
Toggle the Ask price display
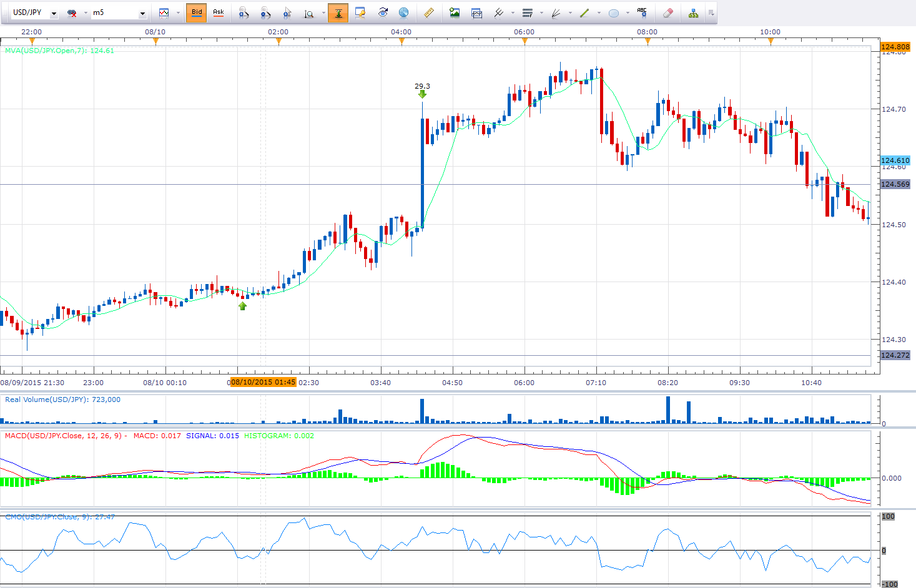(219, 12)
